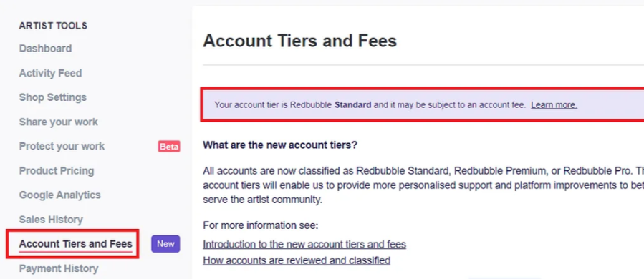644x279 pixels.
Task: Go to Activity Feed
Action: click(50, 73)
